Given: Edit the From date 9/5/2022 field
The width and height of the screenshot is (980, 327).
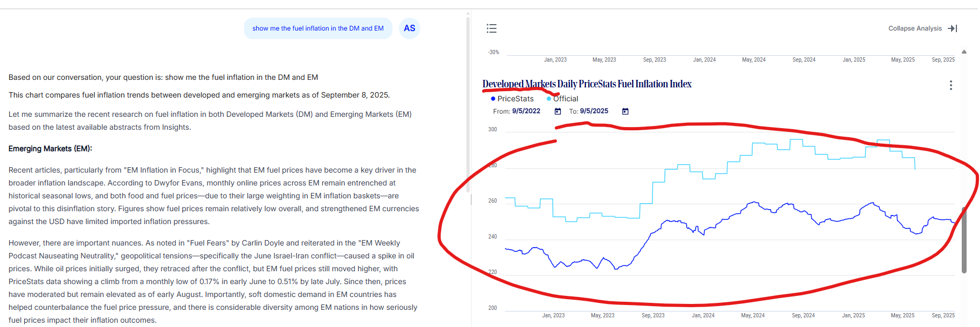Looking at the screenshot, I should coord(526,112).
